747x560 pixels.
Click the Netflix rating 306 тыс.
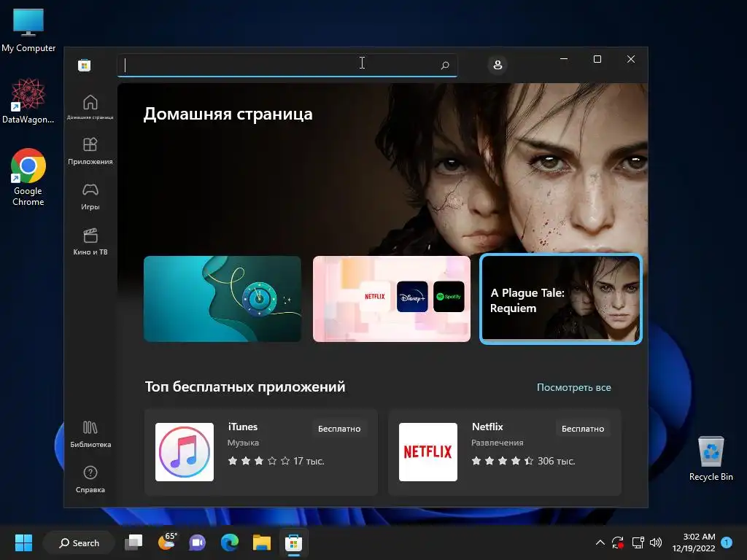pos(523,461)
